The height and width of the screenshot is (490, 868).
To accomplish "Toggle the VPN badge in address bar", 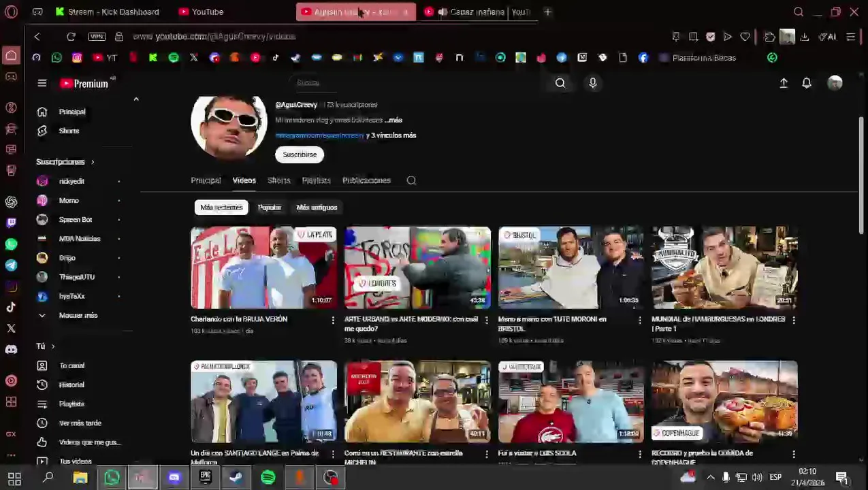I will (97, 36).
